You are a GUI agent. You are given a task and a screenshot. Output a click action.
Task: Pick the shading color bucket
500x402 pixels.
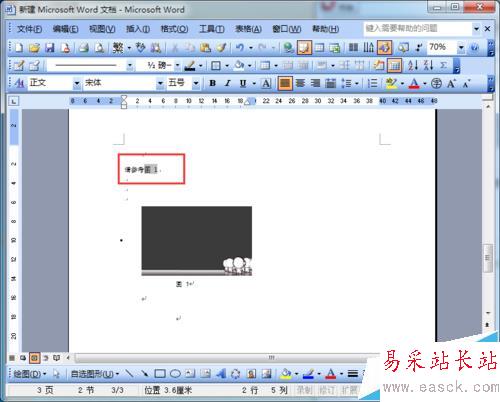(x=239, y=66)
